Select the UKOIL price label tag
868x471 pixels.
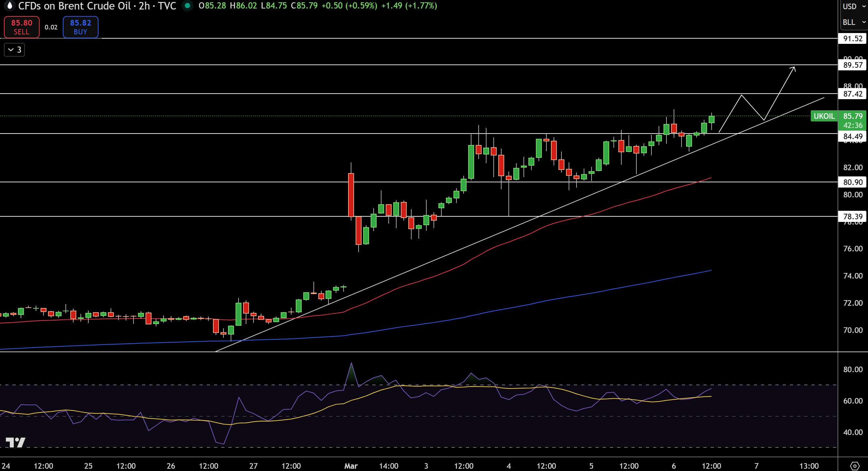[824, 116]
